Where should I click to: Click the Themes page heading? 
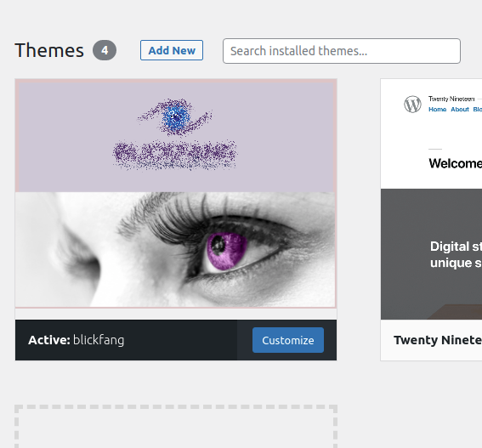point(49,50)
